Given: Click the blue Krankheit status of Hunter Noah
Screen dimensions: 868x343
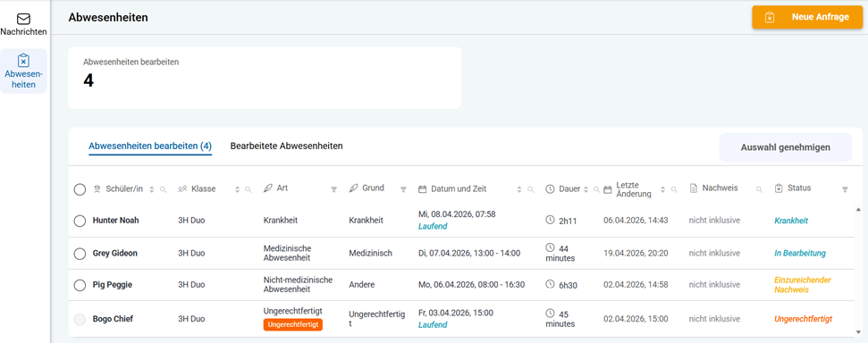Looking at the screenshot, I should click(x=791, y=221).
